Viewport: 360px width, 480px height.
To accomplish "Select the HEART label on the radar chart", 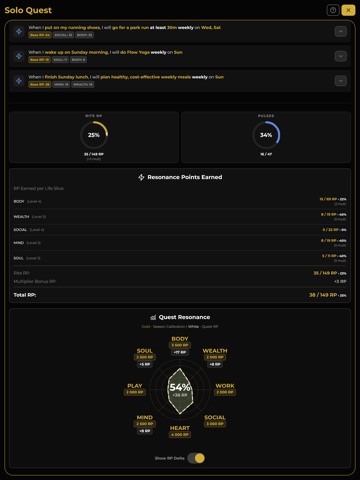I will (180, 428).
